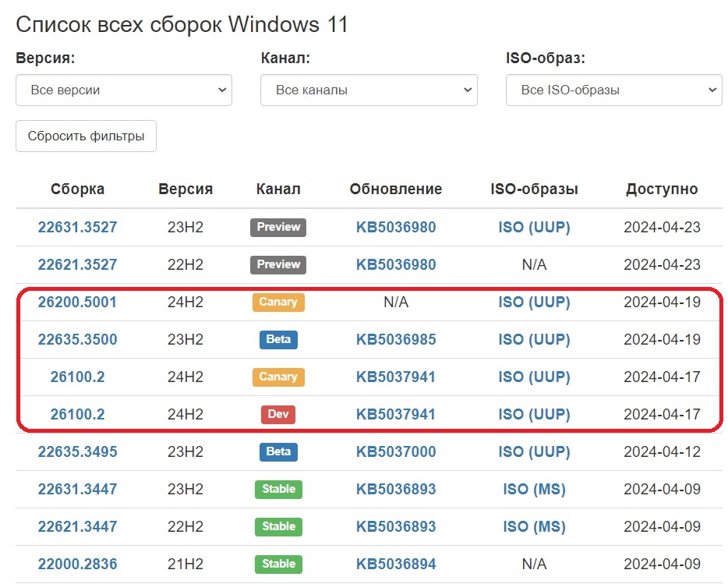Click Preview badge in 22631.3527 row
Screen dimensions: 728x584
click(278, 227)
